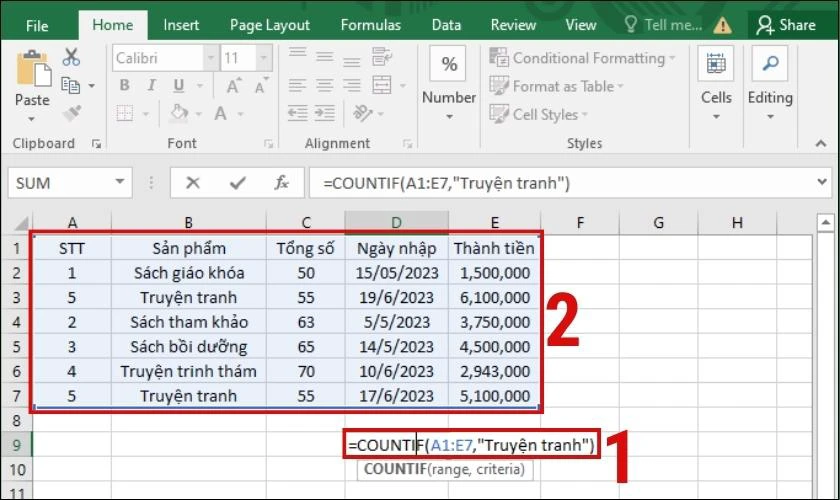Confirm formula with checkmark icon

click(x=237, y=183)
